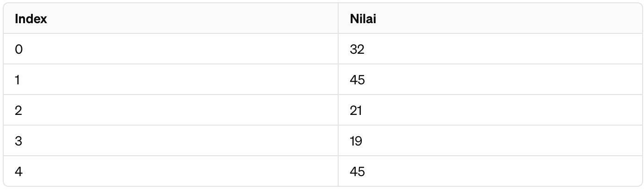Click the Nilai value 19
Image resolution: width=644 pixels, height=190 pixels.
356,141
